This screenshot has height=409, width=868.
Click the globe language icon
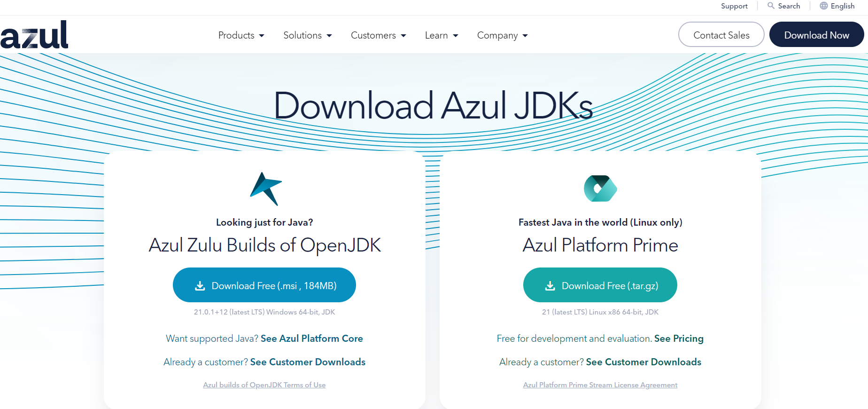click(824, 6)
